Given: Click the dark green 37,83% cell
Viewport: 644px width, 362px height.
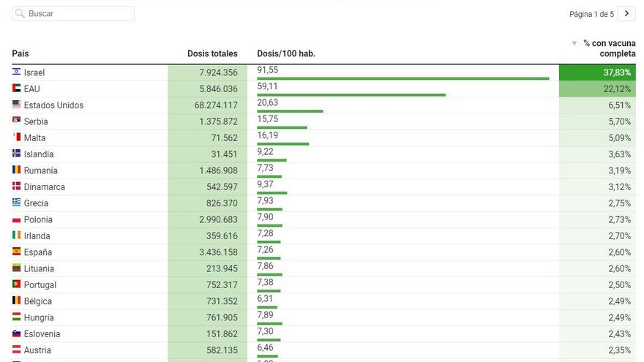Looking at the screenshot, I should 597,72.
